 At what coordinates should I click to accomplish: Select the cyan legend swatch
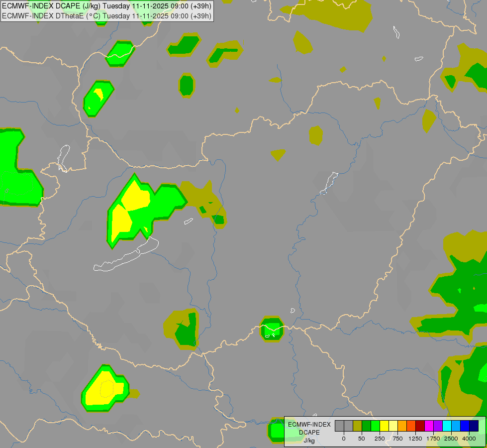tap(447, 426)
